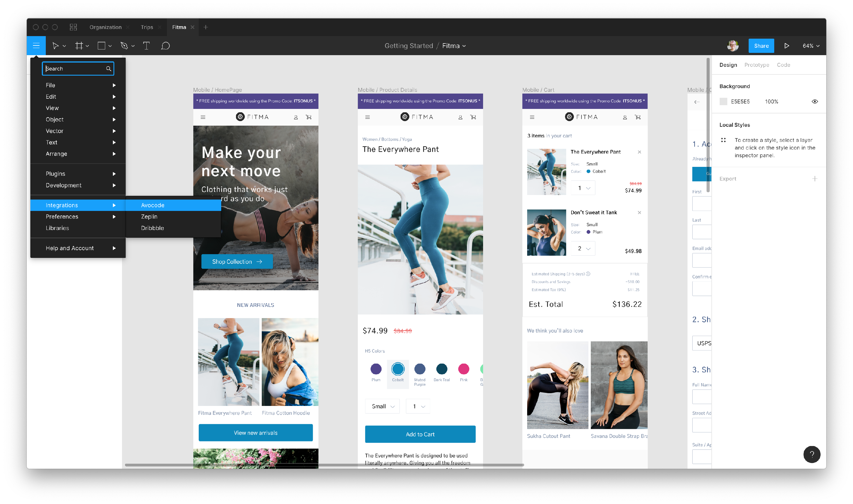The image size is (853, 504).
Task: Click the background opacity 100% value
Action: point(771,101)
